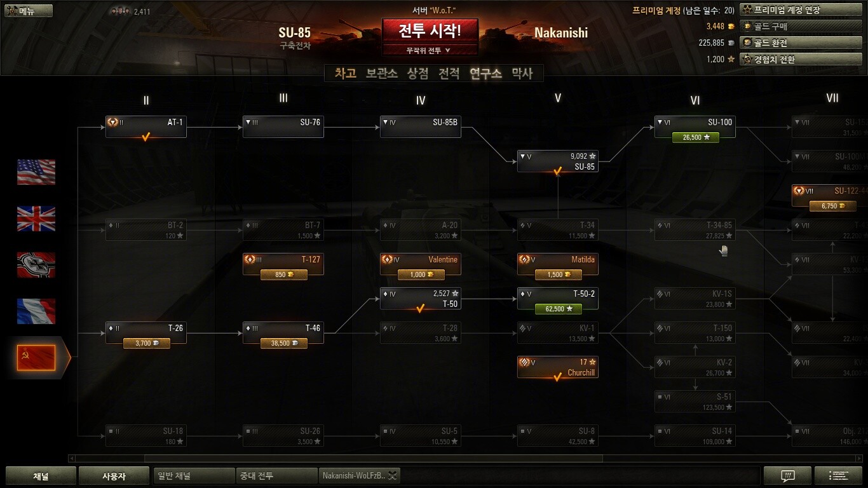Select the United Kingdom flag

[x=36, y=219]
